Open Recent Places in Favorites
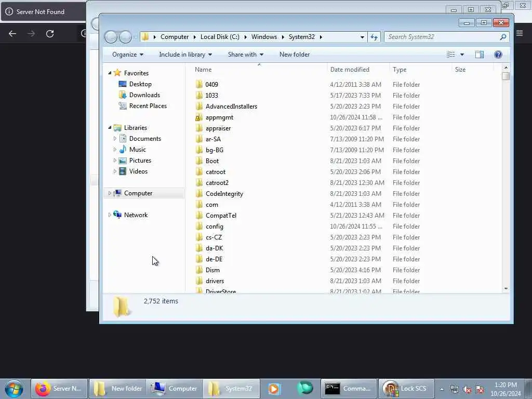 (x=148, y=106)
